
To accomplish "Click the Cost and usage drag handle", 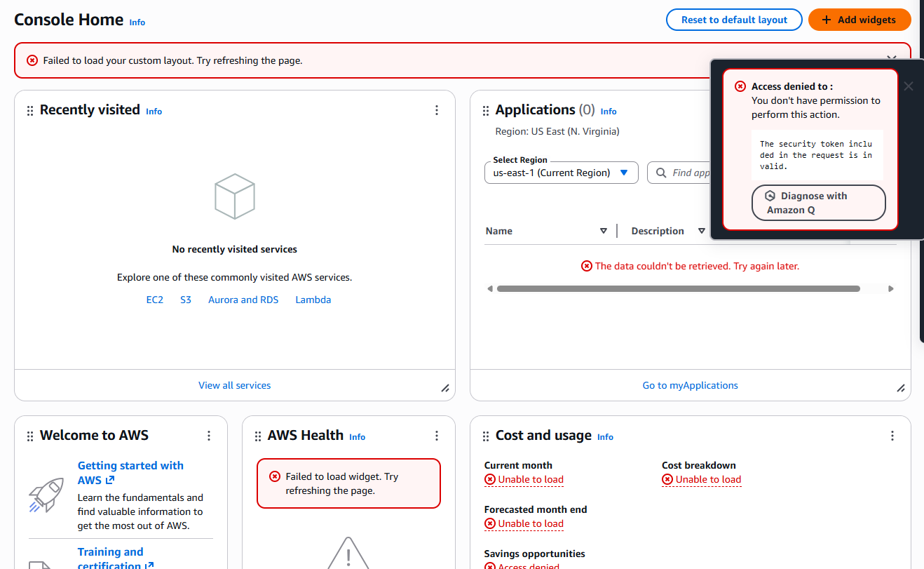I will click(x=486, y=436).
